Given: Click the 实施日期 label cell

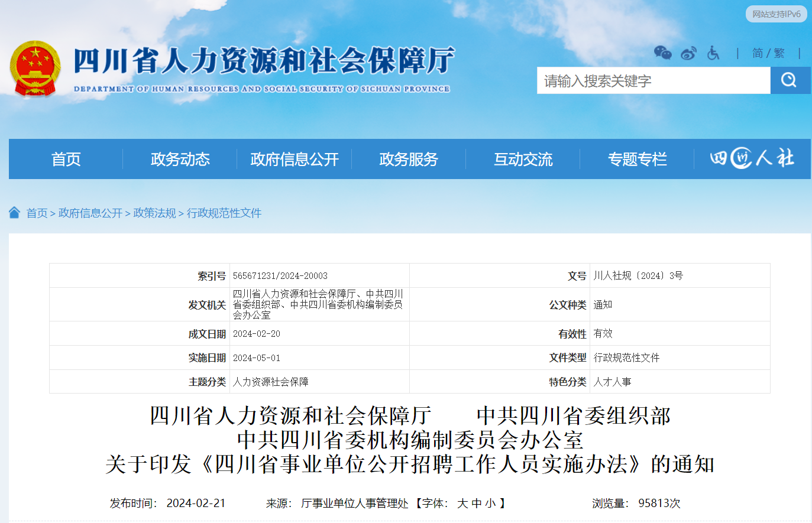Looking at the screenshot, I should pos(140,358).
